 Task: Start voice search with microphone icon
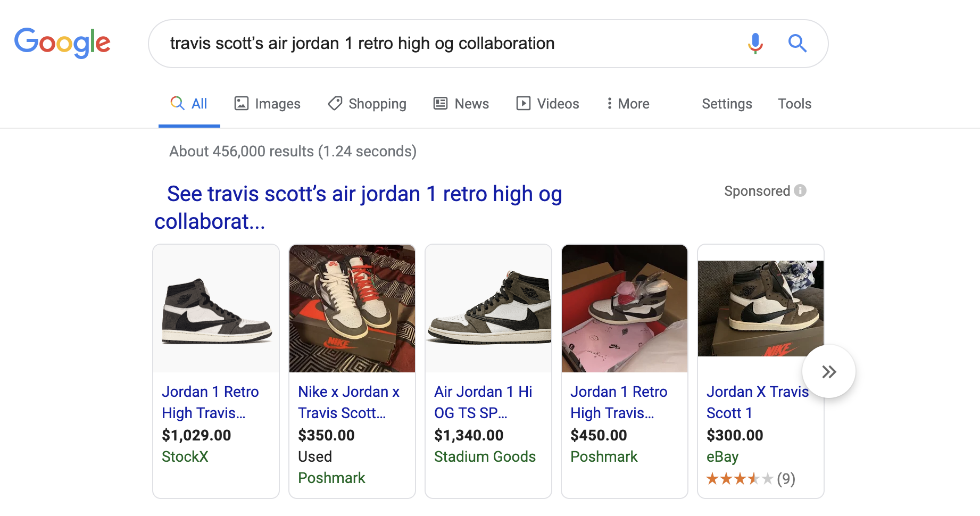click(755, 43)
